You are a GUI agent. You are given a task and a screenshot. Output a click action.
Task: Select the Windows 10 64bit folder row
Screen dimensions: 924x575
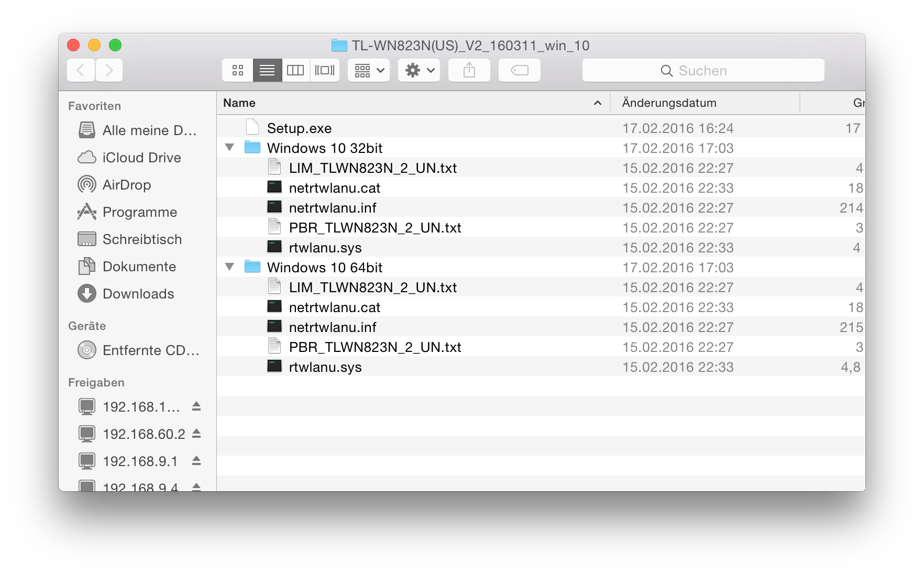(x=541, y=267)
